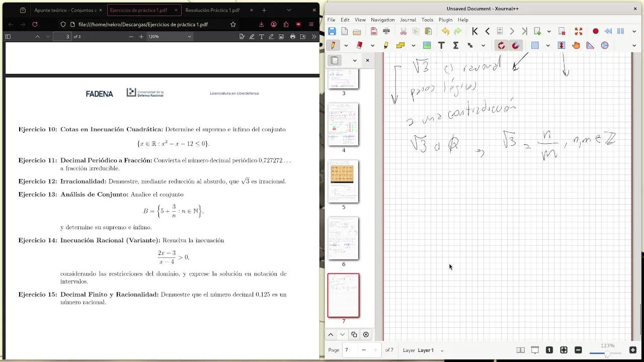644x362 pixels.
Task: Open Firefox downloads panel
Action: [261, 24]
